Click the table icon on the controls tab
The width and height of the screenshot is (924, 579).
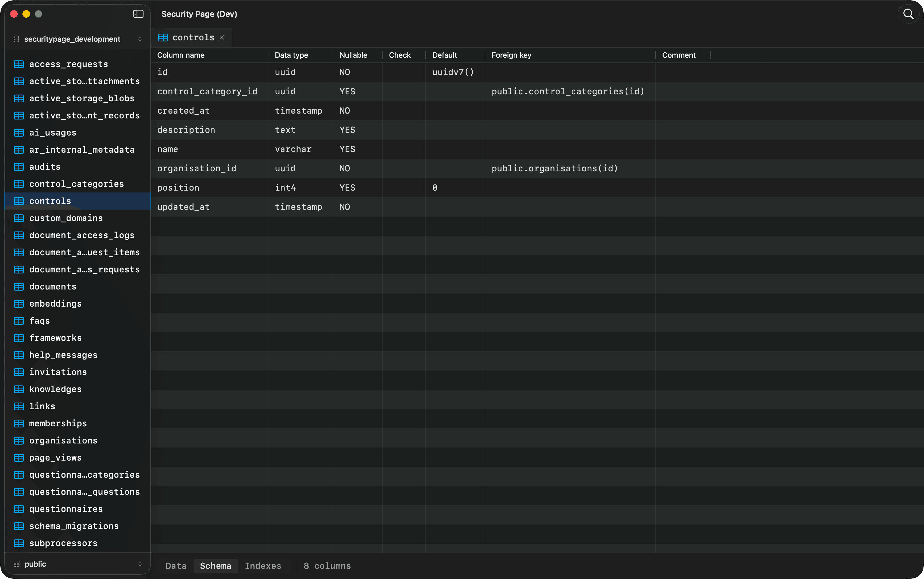163,37
